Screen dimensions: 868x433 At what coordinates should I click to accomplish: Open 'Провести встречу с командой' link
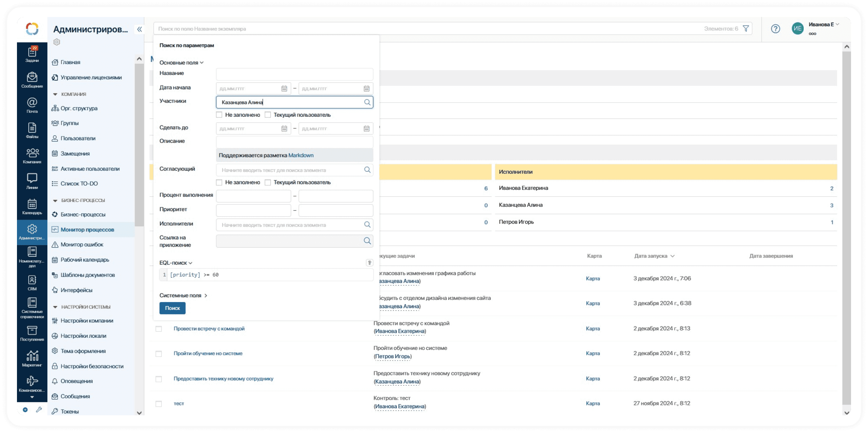209,329
